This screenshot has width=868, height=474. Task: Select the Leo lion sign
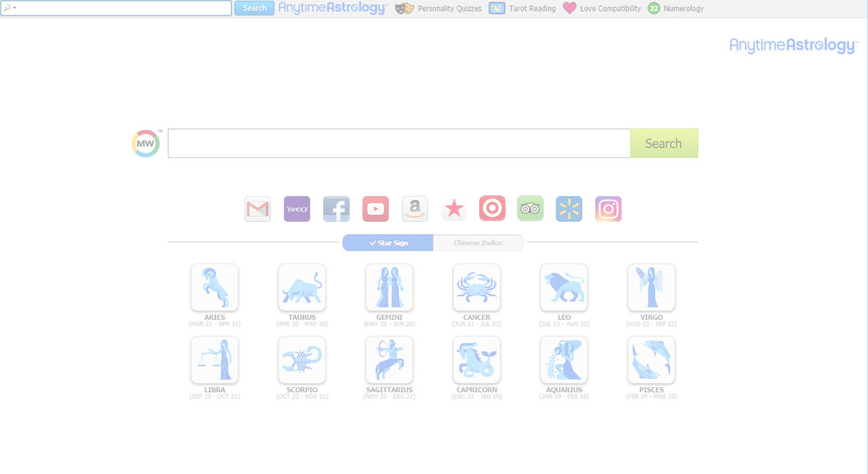point(564,288)
